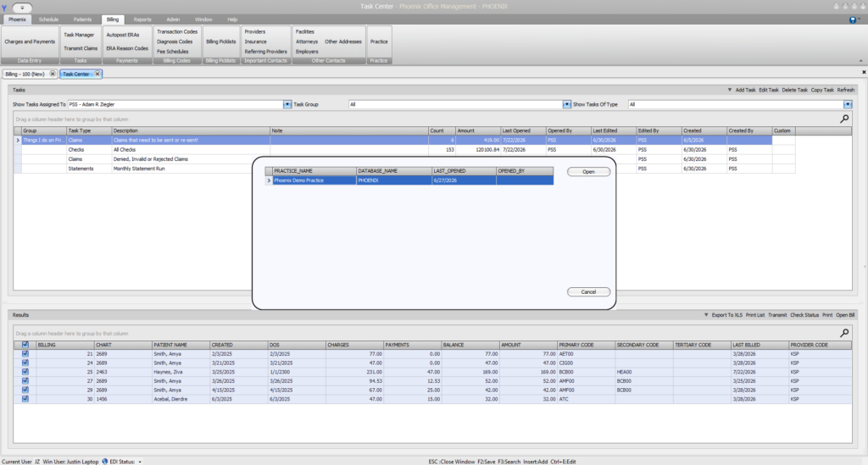Click Add Task in Tasks toolbar
The width and height of the screenshot is (868, 465).
click(x=745, y=90)
